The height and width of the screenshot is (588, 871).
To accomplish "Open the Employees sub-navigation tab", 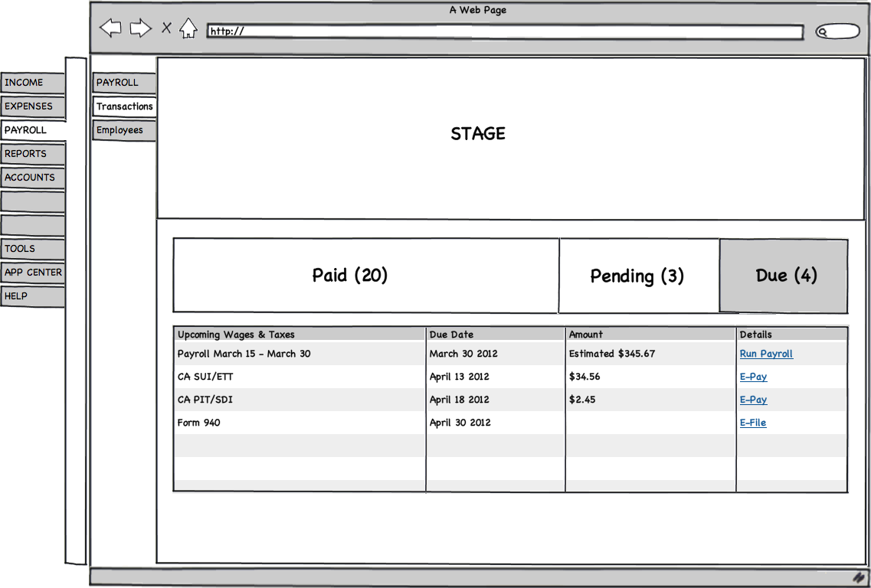I will (x=124, y=130).
